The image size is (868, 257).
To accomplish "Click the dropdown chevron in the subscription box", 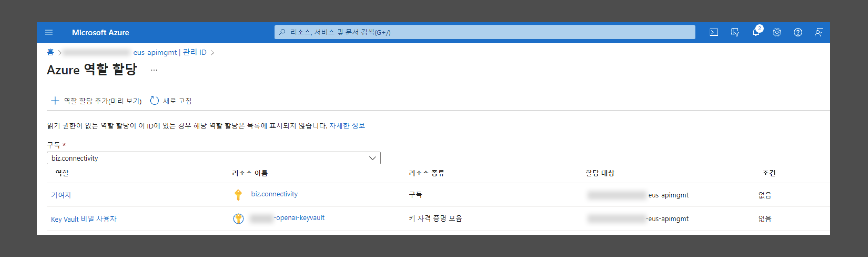I will (x=372, y=158).
